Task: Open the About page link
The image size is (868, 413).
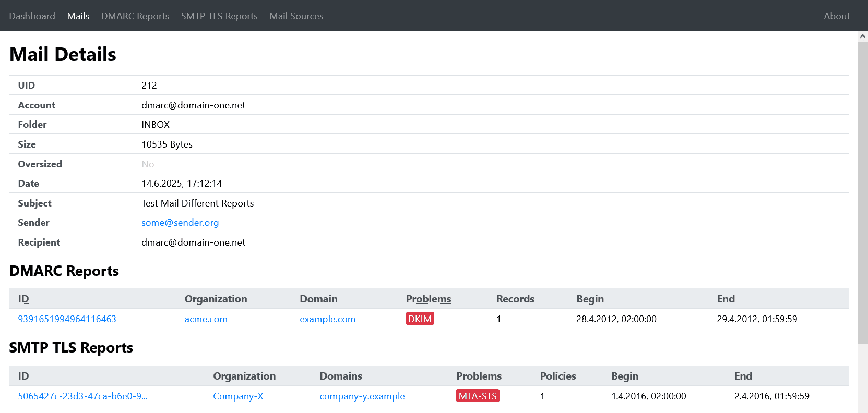Action: (837, 16)
